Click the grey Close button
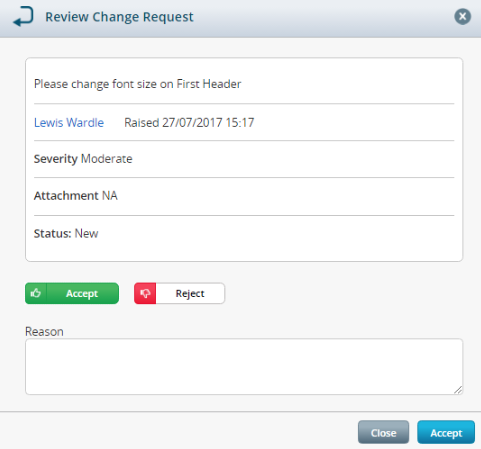The height and width of the screenshot is (449, 481). point(383,432)
